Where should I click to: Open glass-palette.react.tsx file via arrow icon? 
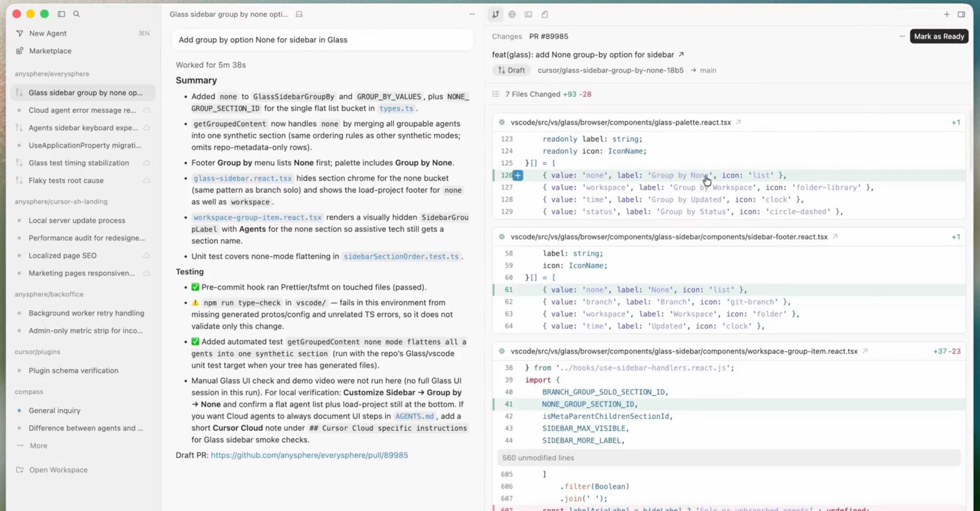coord(739,122)
